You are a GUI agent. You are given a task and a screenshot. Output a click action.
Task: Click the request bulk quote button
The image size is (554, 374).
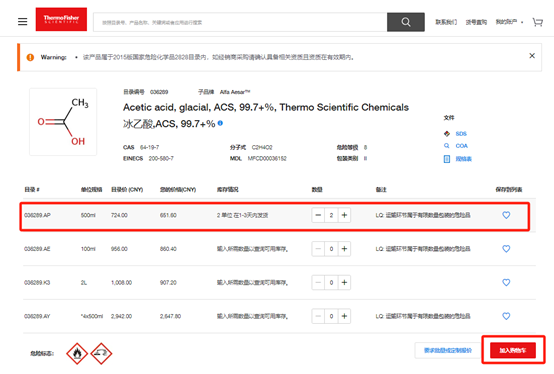point(447,350)
